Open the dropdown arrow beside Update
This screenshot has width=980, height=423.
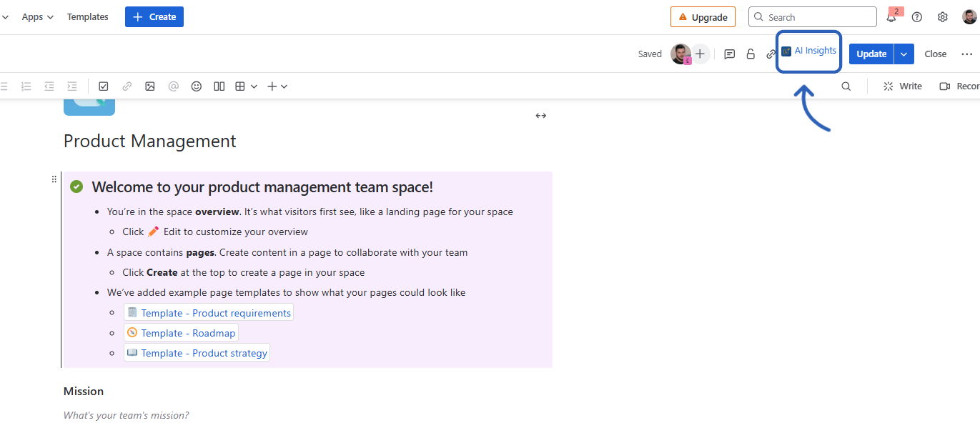(904, 54)
